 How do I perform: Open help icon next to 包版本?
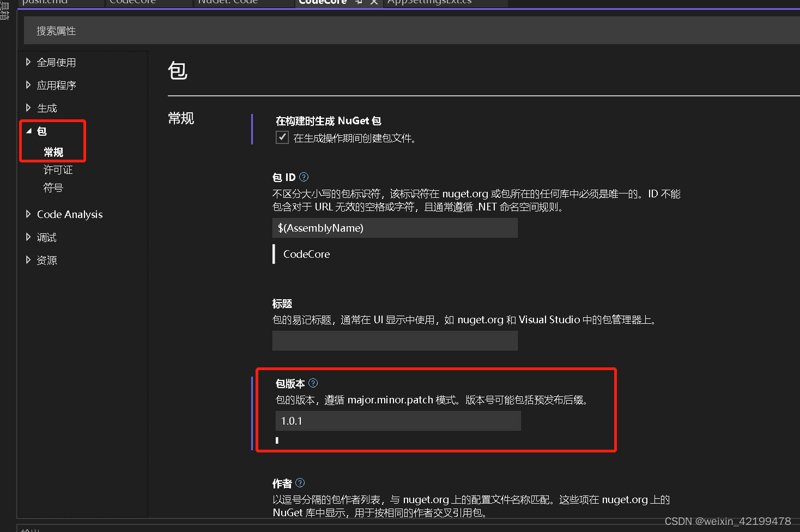tap(313, 383)
